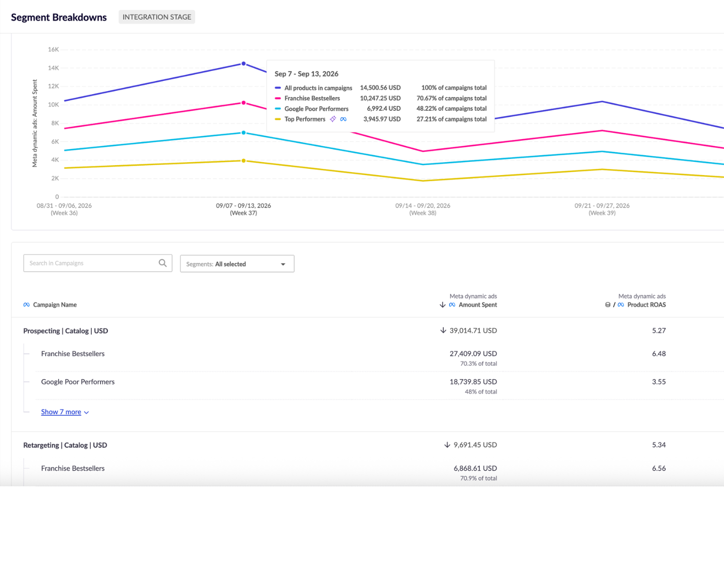Image resolution: width=724 pixels, height=588 pixels.
Task: Click the cyan Week 37 data point on the chart
Action: coord(244,133)
